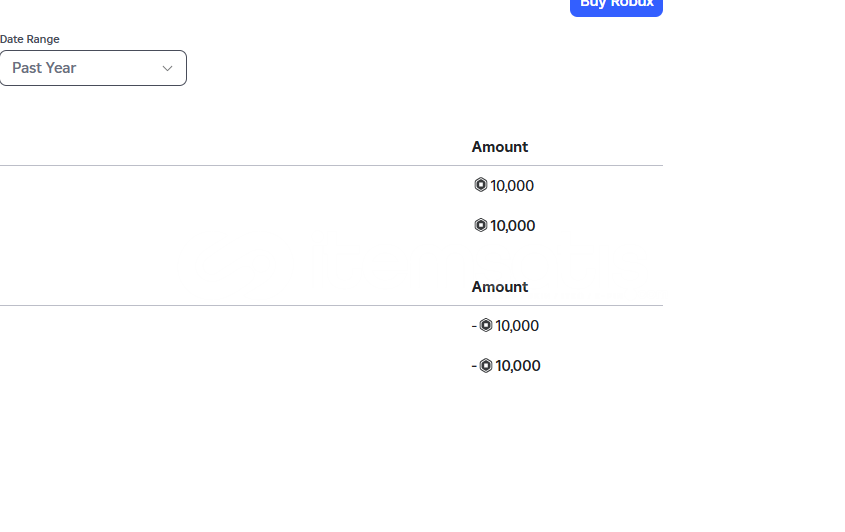
Task: Click the Past Year text in the selector
Action: [44, 68]
